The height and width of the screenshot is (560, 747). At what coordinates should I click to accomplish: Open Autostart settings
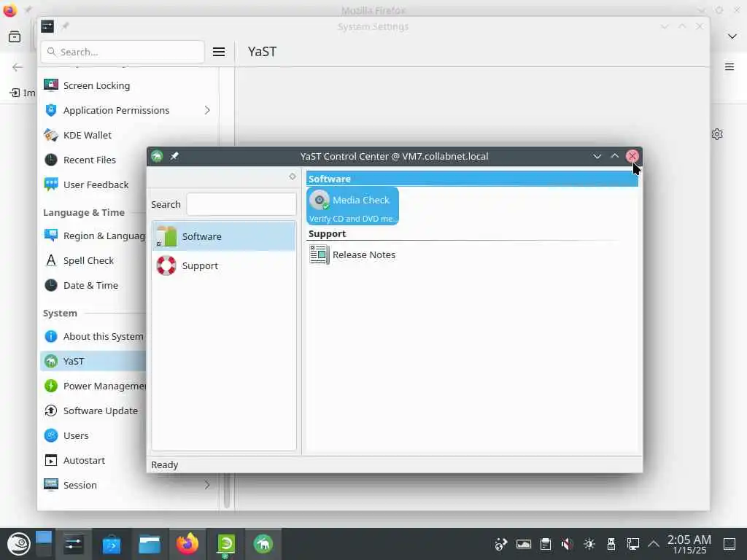(x=93, y=460)
